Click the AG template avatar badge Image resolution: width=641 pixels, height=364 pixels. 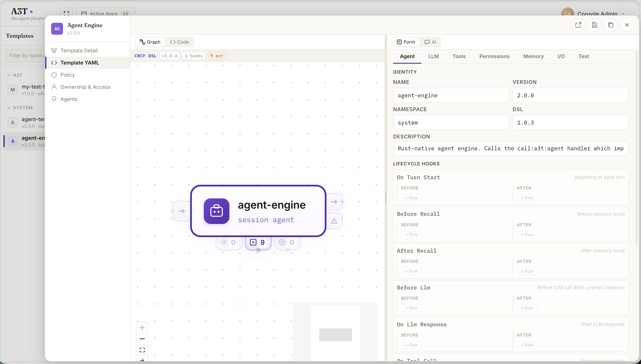point(57,29)
